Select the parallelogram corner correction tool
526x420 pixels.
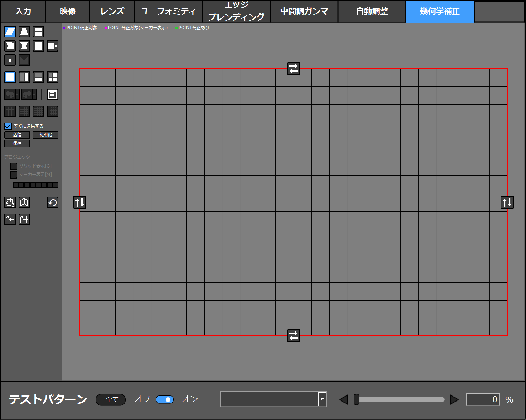tap(10, 32)
